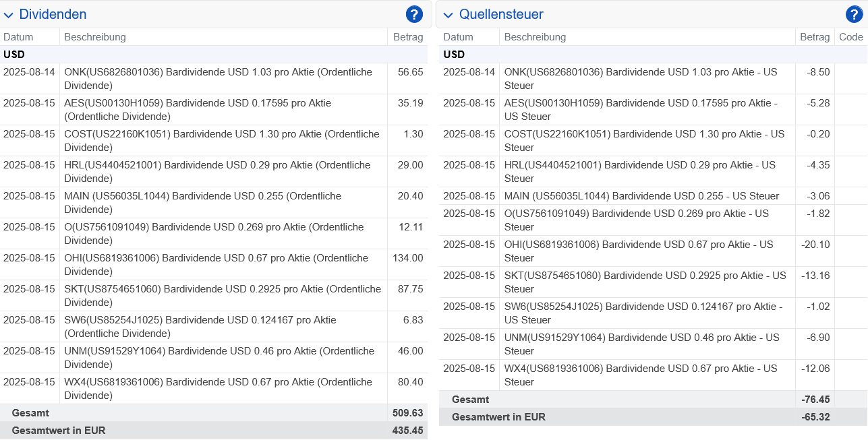This screenshot has width=868, height=440.
Task: Click COST US Steuer description
Action: 645,141
